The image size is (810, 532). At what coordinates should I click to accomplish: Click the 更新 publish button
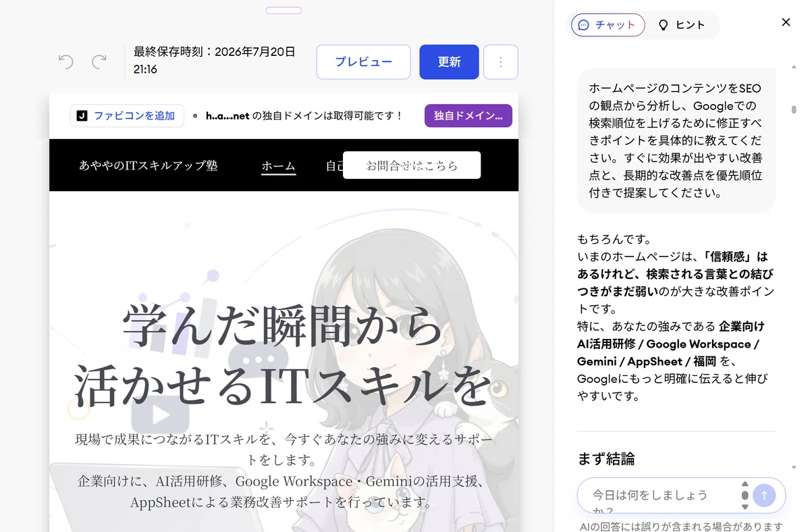[x=449, y=62]
